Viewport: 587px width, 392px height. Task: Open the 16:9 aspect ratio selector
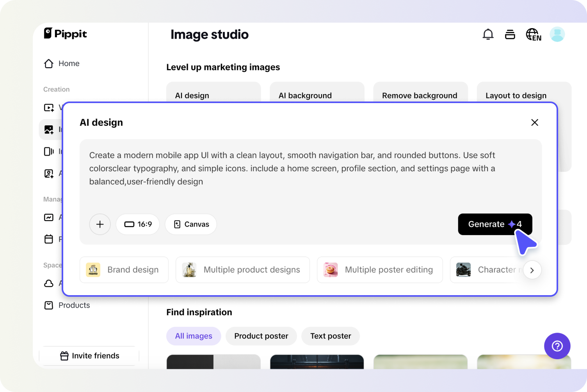tap(138, 224)
